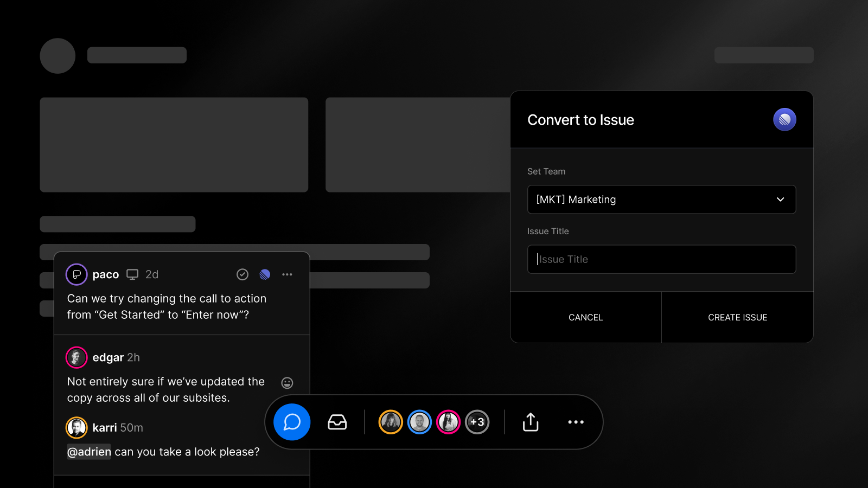Filter comments by the pink-ringed teammate avatar
Screen dimensions: 868x488
coord(448,422)
